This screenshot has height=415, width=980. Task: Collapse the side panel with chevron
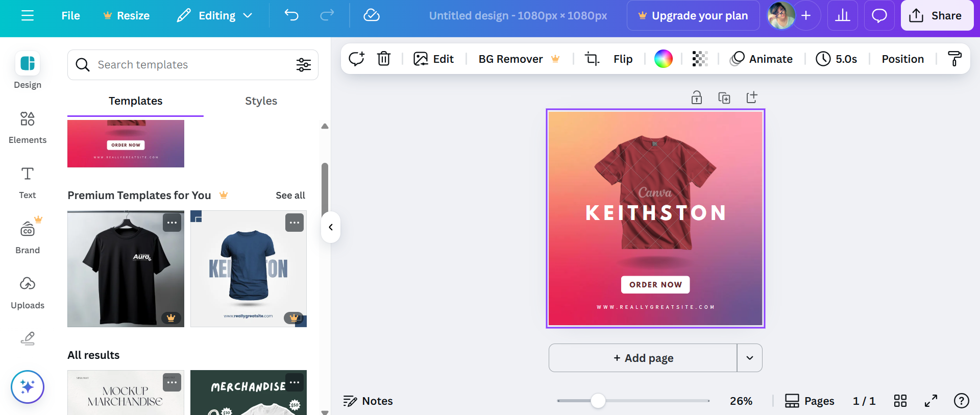pyautogui.click(x=331, y=227)
